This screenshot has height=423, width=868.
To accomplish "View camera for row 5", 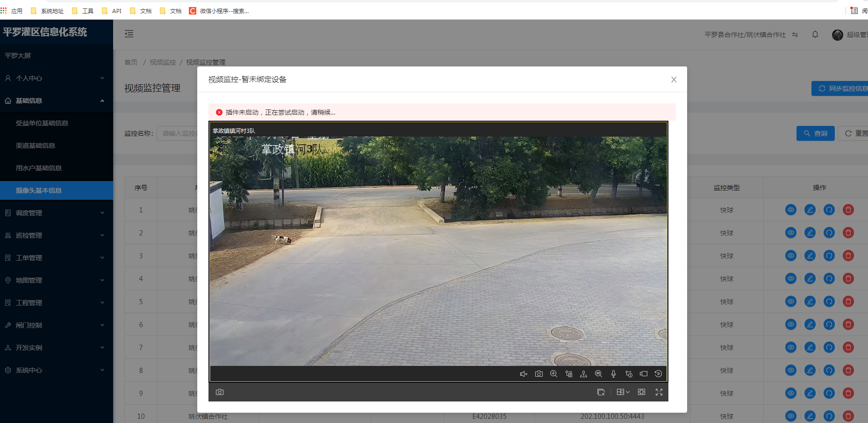I will (x=791, y=301).
